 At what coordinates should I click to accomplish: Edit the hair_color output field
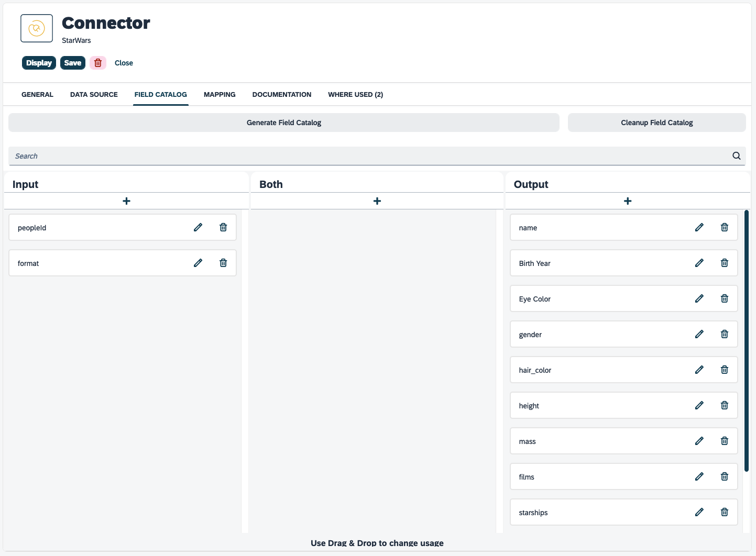pos(699,370)
